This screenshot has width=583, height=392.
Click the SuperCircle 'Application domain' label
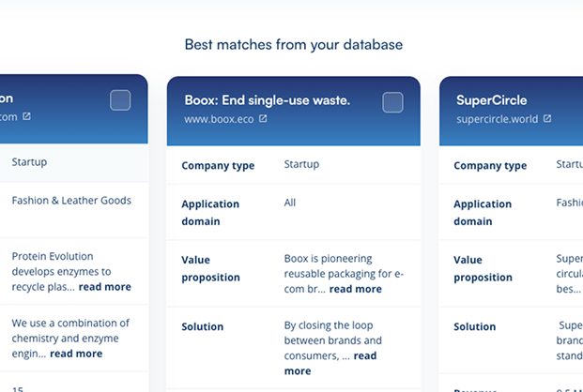click(x=483, y=213)
